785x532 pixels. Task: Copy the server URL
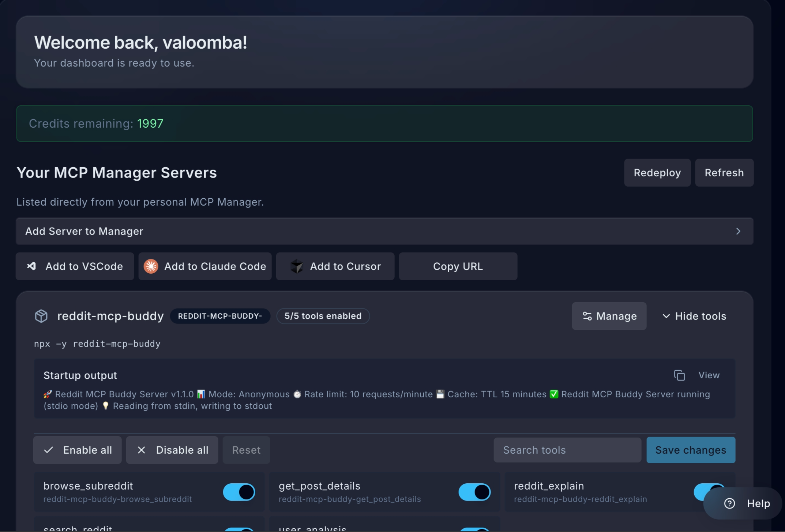coord(458,266)
